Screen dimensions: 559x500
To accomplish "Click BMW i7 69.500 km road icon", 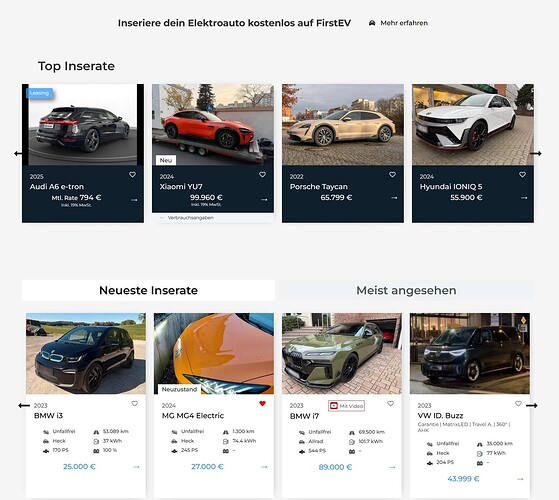I will pos(352,432).
